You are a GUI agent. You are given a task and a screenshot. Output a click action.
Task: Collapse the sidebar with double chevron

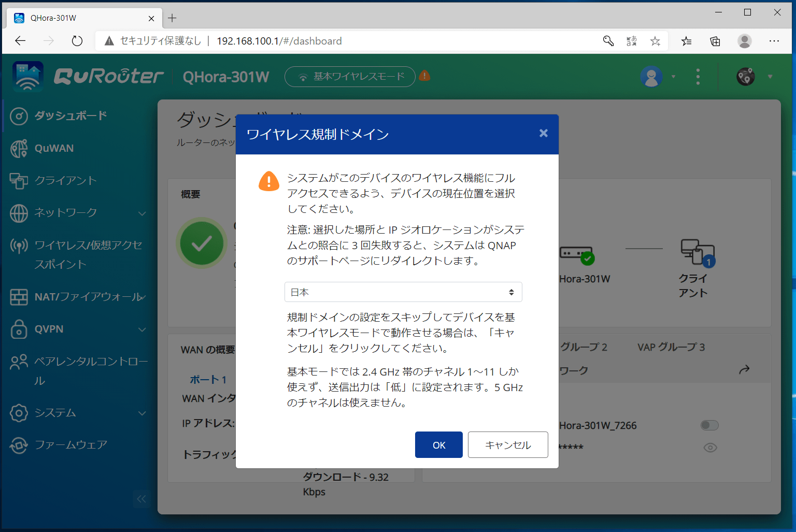click(141, 499)
